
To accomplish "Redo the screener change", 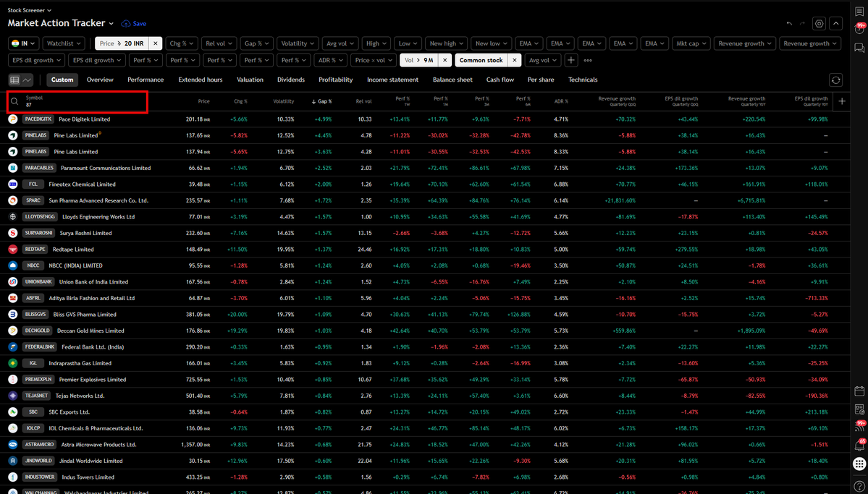I will click(x=803, y=24).
